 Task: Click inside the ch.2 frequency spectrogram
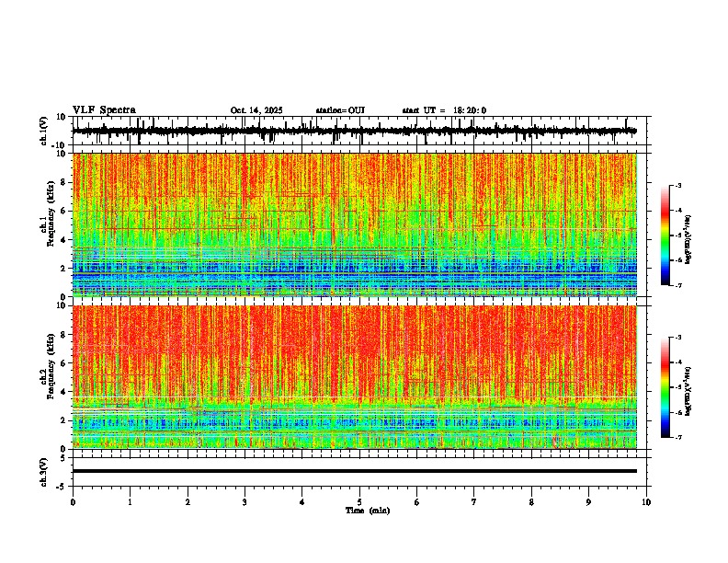[x=354, y=377]
